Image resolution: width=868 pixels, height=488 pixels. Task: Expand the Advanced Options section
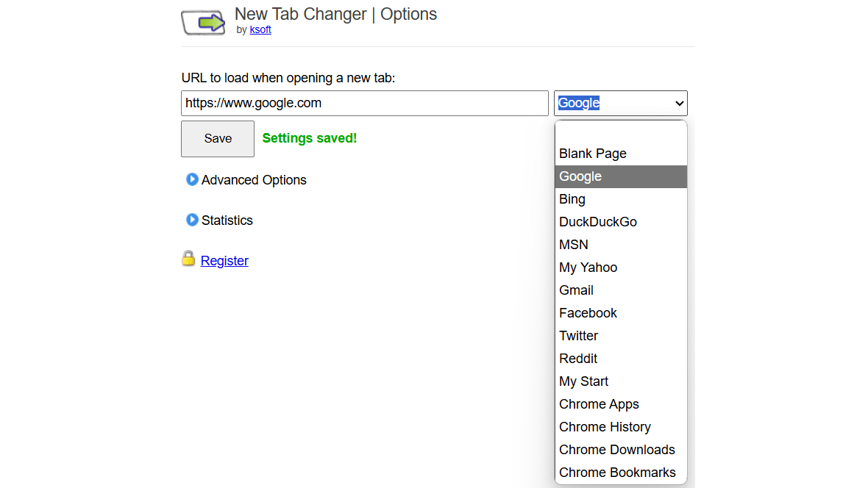(x=254, y=180)
